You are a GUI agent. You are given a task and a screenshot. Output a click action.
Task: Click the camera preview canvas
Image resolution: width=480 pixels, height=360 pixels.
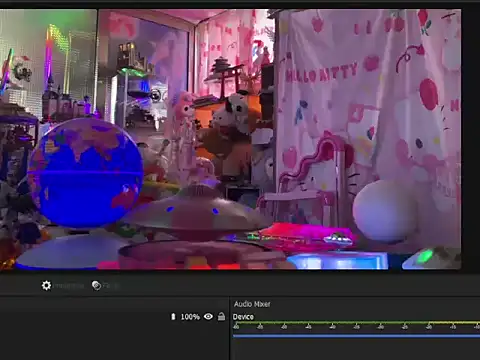(x=230, y=139)
